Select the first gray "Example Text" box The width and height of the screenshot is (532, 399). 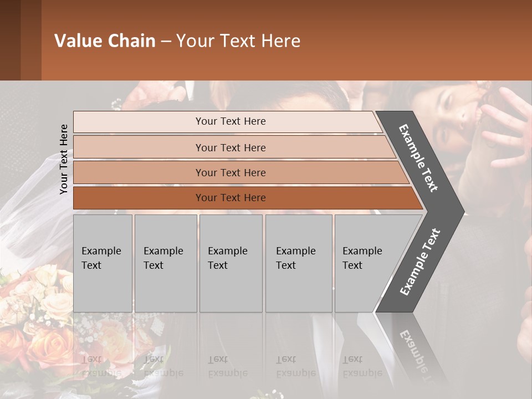tap(103, 263)
